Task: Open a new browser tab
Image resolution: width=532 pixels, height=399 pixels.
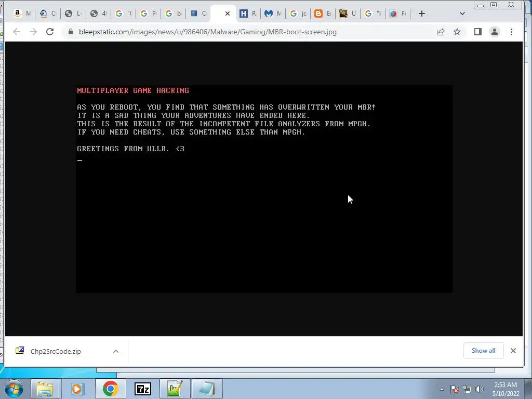Action: (422, 14)
